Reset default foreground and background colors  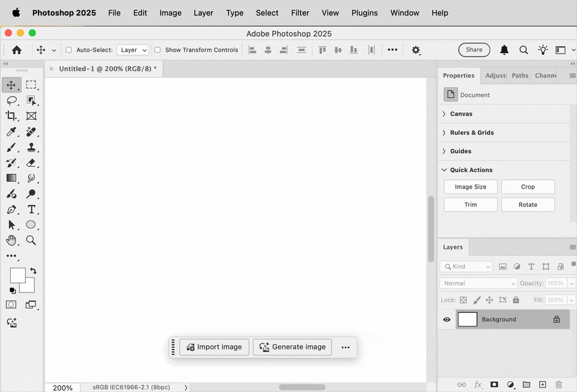pos(13,290)
